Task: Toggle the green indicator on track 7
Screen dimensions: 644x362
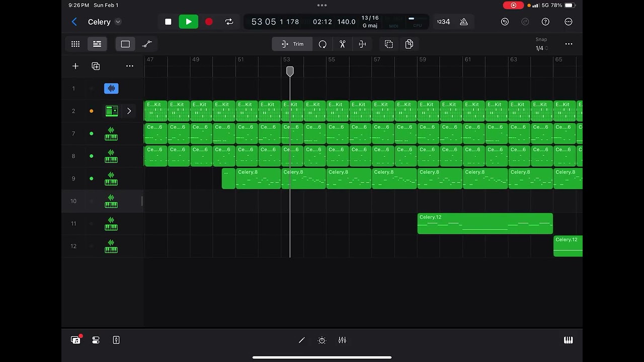Action: [x=91, y=134]
